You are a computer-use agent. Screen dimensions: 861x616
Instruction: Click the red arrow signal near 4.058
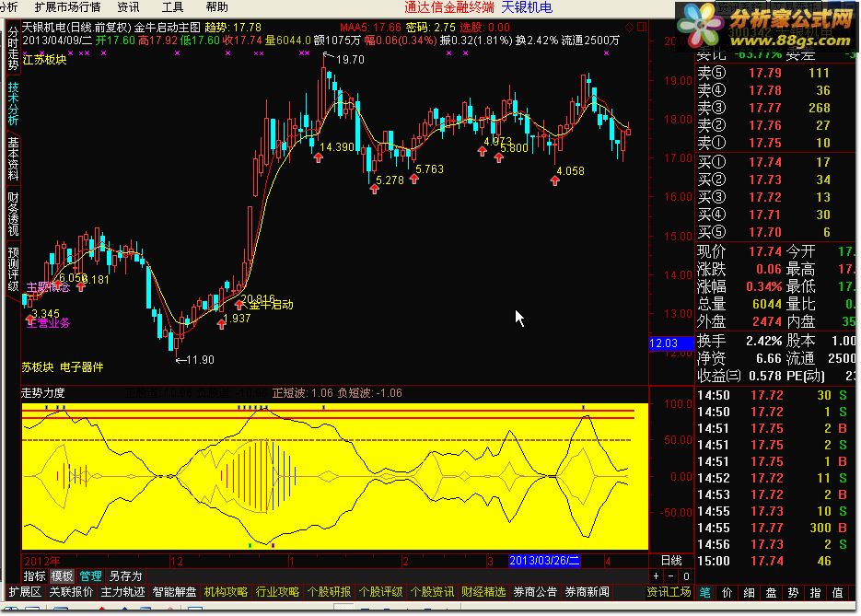click(554, 180)
